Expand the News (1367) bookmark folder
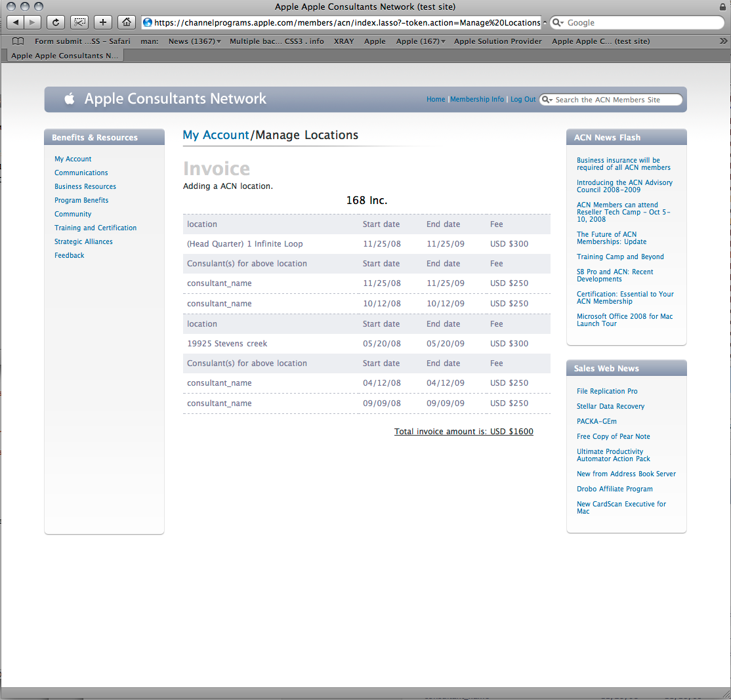731x700 pixels. 194,41
